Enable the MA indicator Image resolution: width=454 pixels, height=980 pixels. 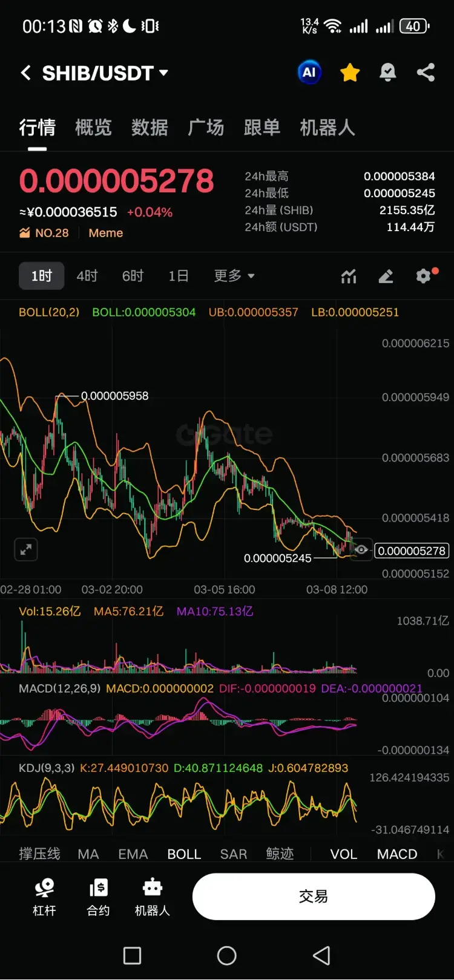[88, 854]
